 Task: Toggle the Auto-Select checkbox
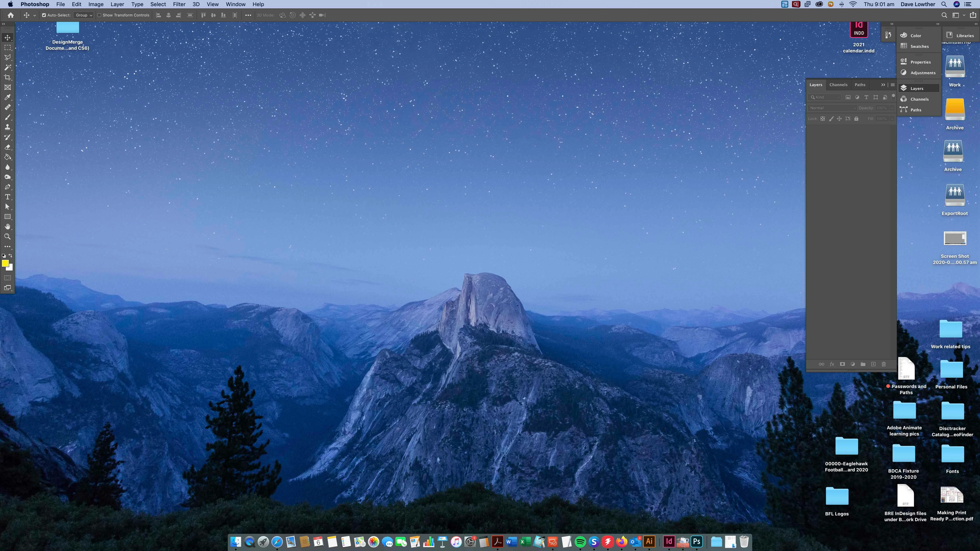[x=44, y=15]
